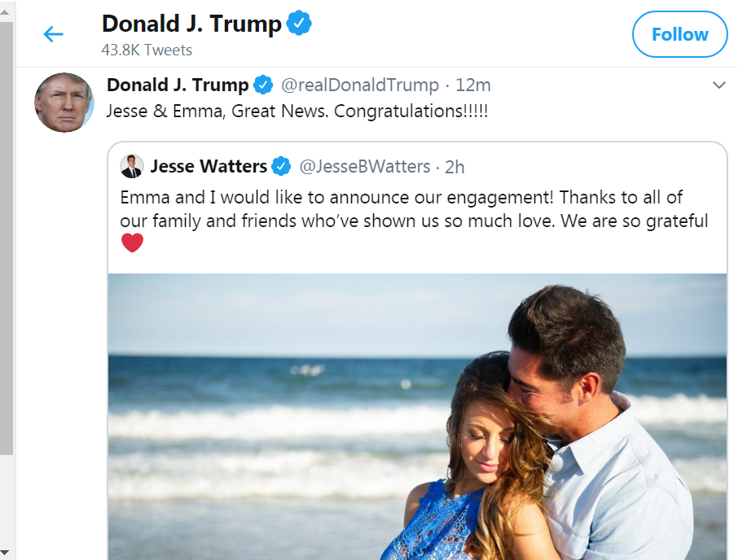This screenshot has width=738, height=560.
Task: Click the "Great News. Congratulations" tweet text
Action: [297, 112]
